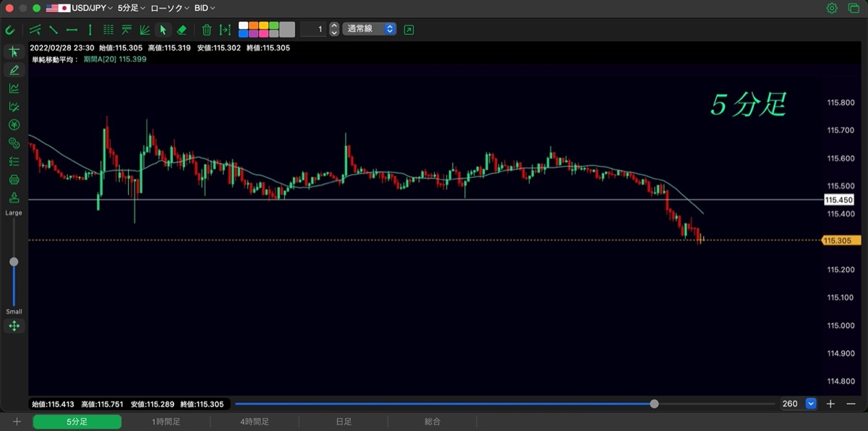
Task: Click the download save icon in sidebar
Action: pos(14,197)
